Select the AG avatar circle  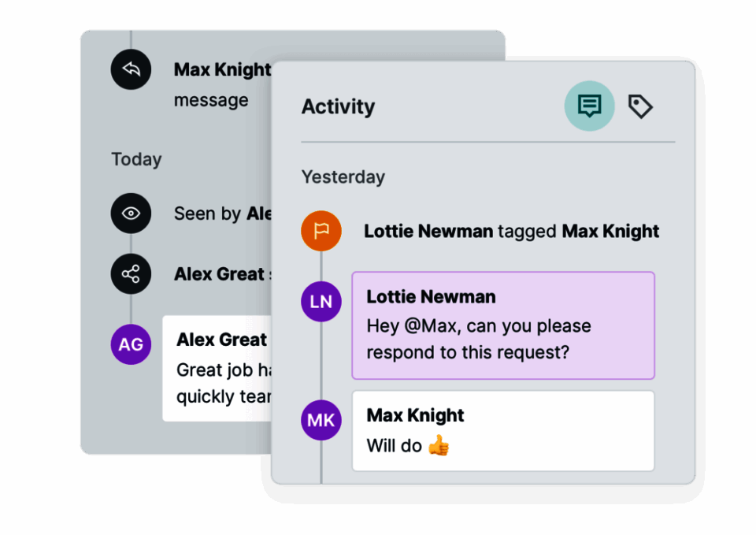click(131, 344)
